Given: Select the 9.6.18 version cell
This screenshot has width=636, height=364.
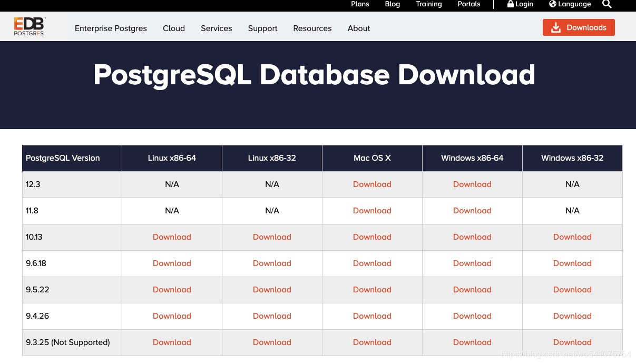Looking at the screenshot, I should point(72,263).
